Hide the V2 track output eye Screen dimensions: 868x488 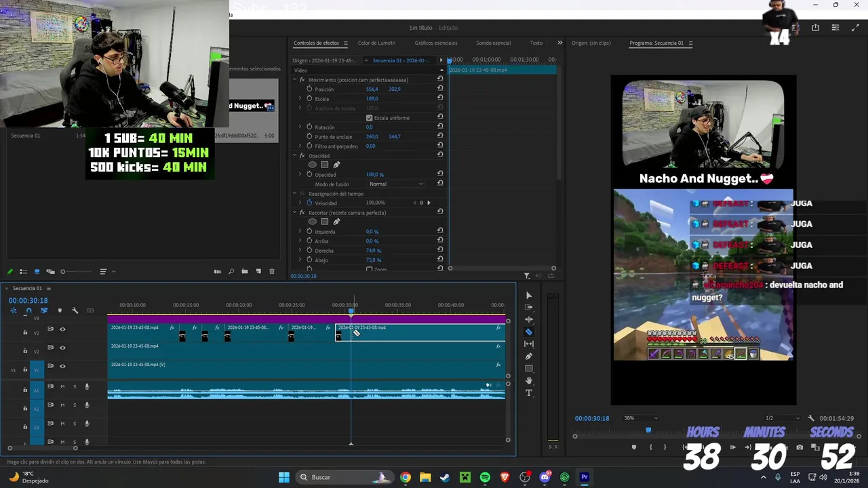62,348
